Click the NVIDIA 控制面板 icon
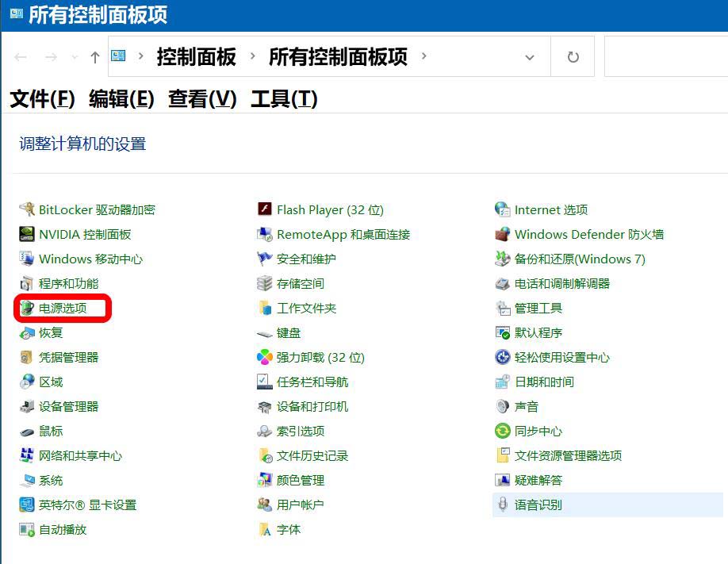Viewport: 728px width, 564px height. point(27,234)
